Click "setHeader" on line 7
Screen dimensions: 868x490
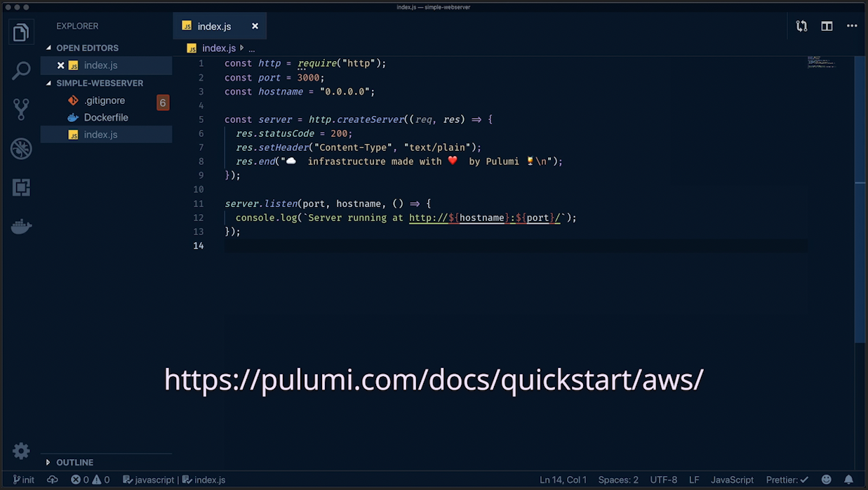[x=283, y=147]
